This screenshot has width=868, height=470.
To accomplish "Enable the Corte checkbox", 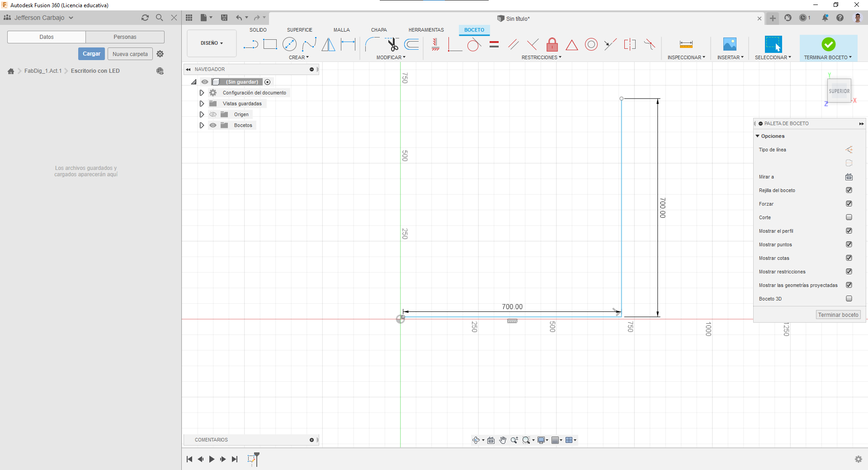I will pyautogui.click(x=849, y=217).
